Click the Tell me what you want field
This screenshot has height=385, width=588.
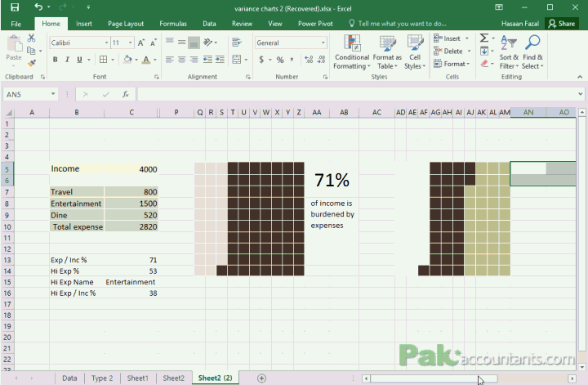pyautogui.click(x=398, y=24)
